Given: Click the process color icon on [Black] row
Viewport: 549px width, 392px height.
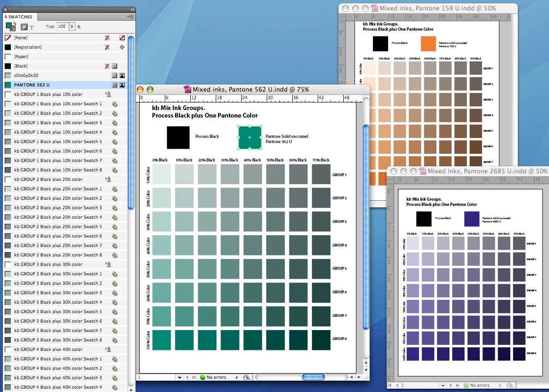Looking at the screenshot, I should click(x=115, y=66).
